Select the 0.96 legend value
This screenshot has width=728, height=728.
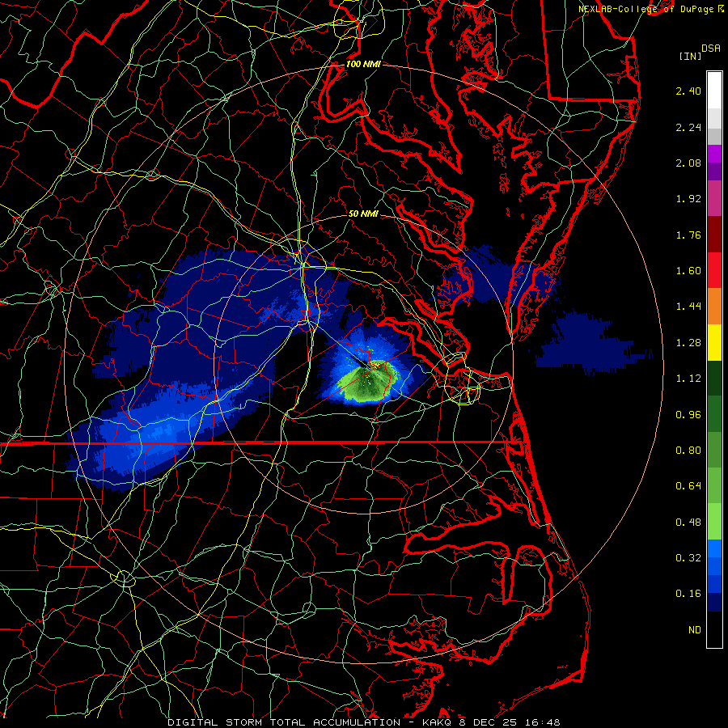[x=688, y=415]
